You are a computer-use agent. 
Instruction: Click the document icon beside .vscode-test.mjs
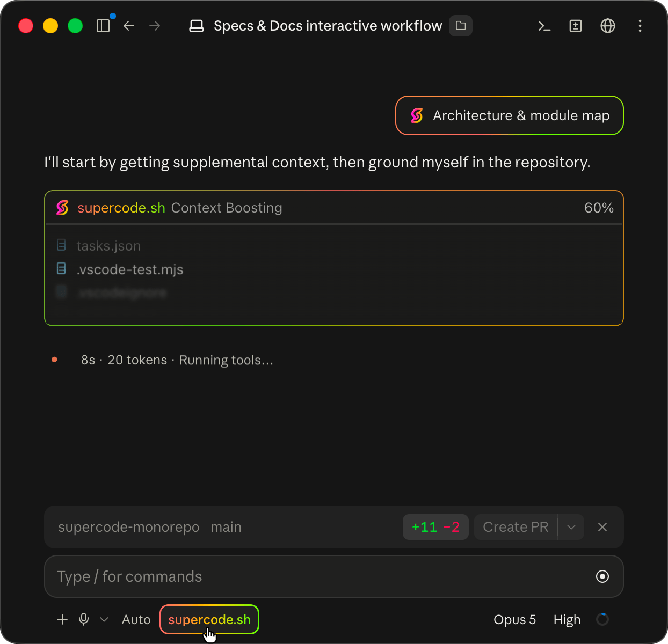(x=62, y=268)
